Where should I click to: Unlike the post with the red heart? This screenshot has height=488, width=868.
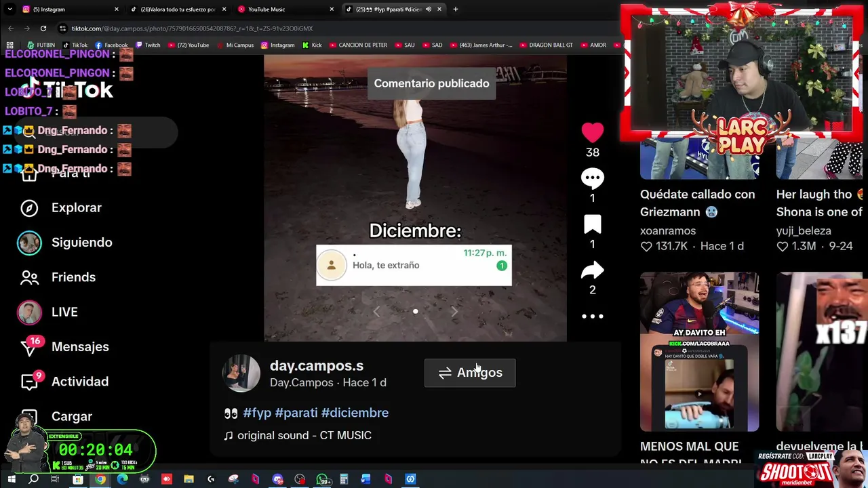592,132
